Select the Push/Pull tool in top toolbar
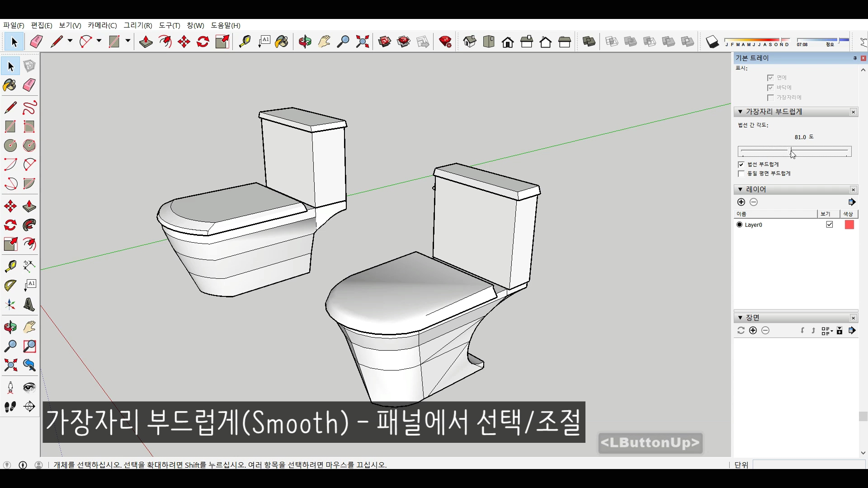 146,42
